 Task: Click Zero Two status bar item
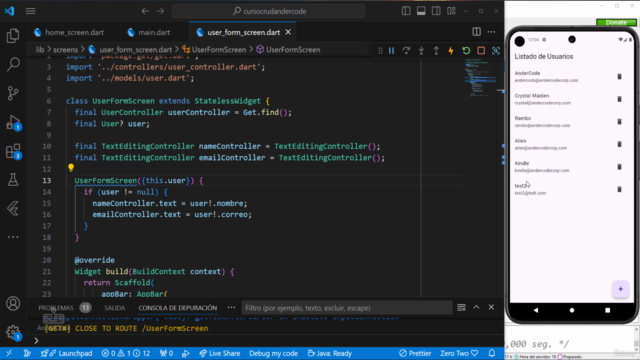click(459, 353)
